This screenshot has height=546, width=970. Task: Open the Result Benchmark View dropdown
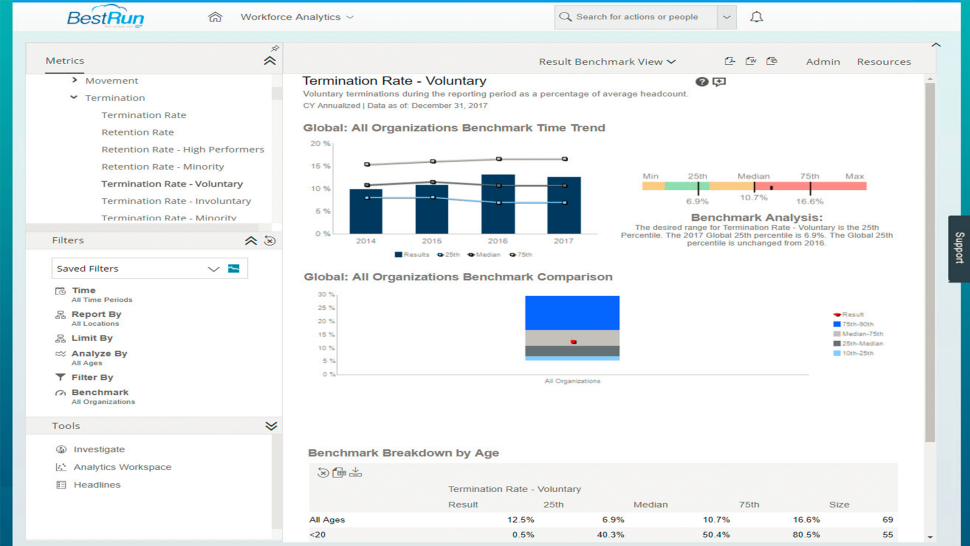[607, 62]
